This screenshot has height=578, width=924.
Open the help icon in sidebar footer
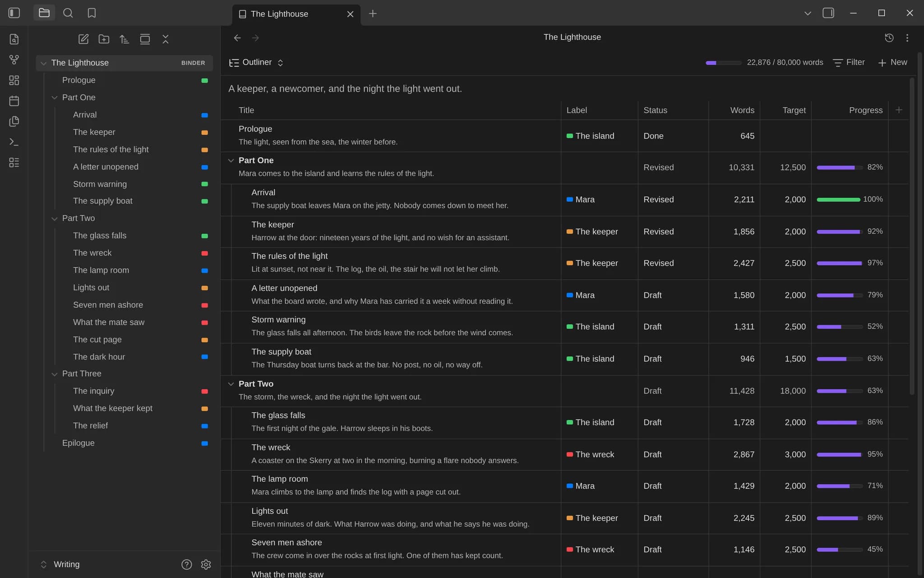click(x=186, y=564)
